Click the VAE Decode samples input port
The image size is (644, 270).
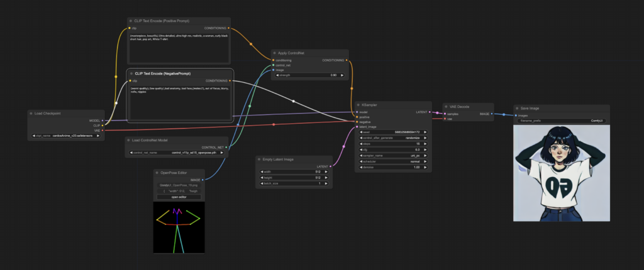(445, 114)
